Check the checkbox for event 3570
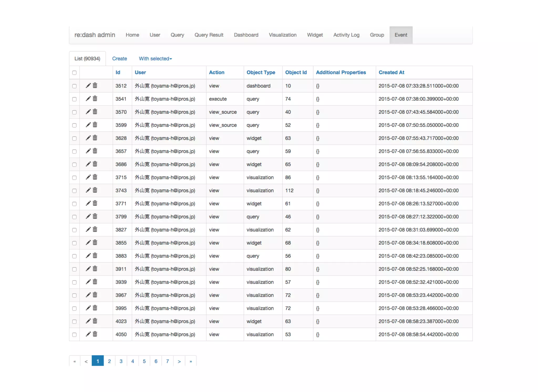Viewport: 538px width, 392px height. [x=74, y=112]
